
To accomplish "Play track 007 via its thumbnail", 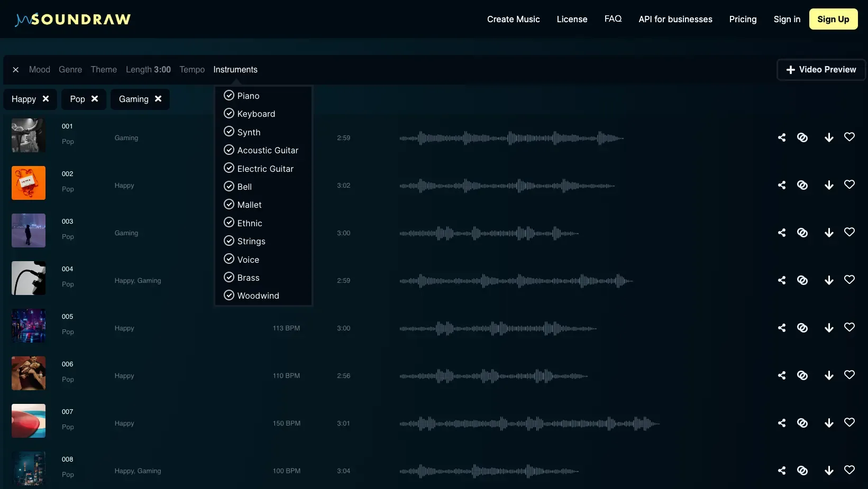I will pos(29,421).
